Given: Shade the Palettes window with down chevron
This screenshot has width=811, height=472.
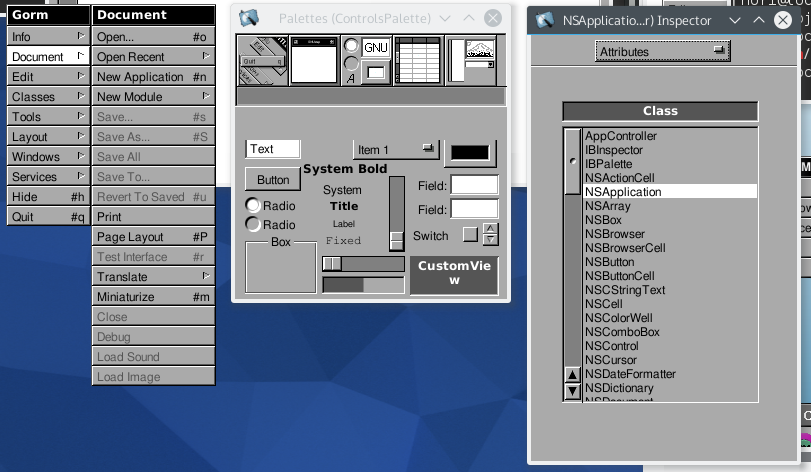Looking at the screenshot, I should (444, 19).
